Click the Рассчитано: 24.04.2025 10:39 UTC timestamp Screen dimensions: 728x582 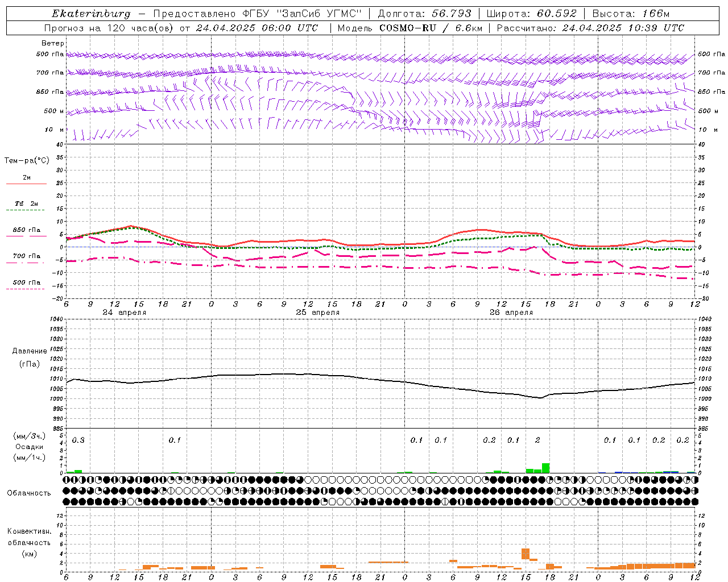(590, 28)
